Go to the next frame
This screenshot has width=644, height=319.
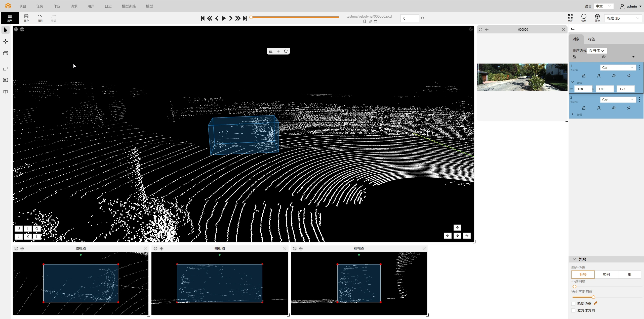231,18
